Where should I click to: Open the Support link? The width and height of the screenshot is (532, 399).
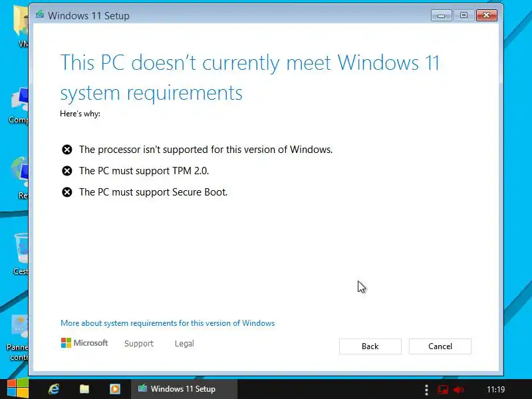[139, 343]
